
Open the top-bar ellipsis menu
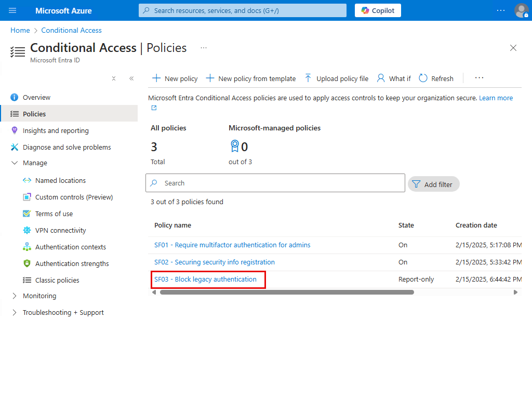tap(500, 10)
